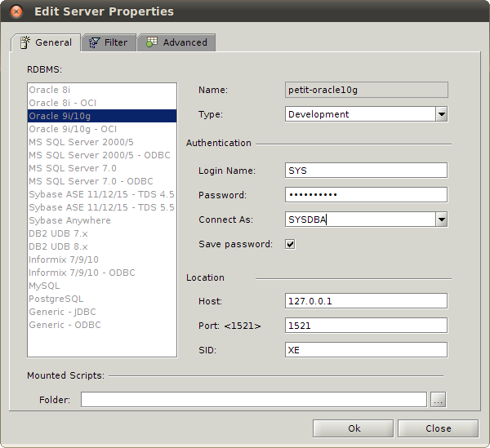Viewport: 490px width, 448px height.
Task: Click the Close button
Action: 438,428
